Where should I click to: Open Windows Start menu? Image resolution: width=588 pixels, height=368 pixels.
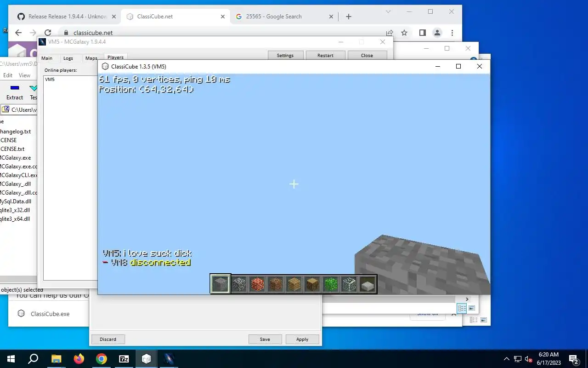[11, 359]
